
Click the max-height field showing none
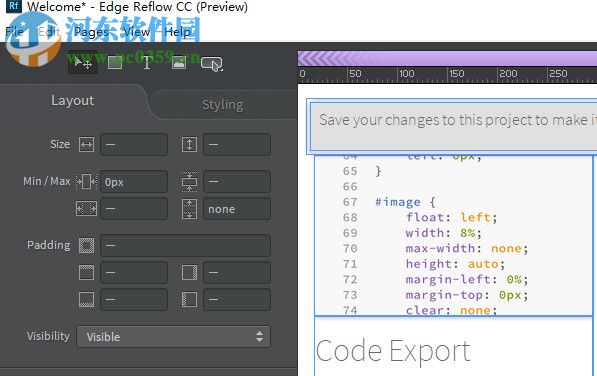(x=237, y=209)
